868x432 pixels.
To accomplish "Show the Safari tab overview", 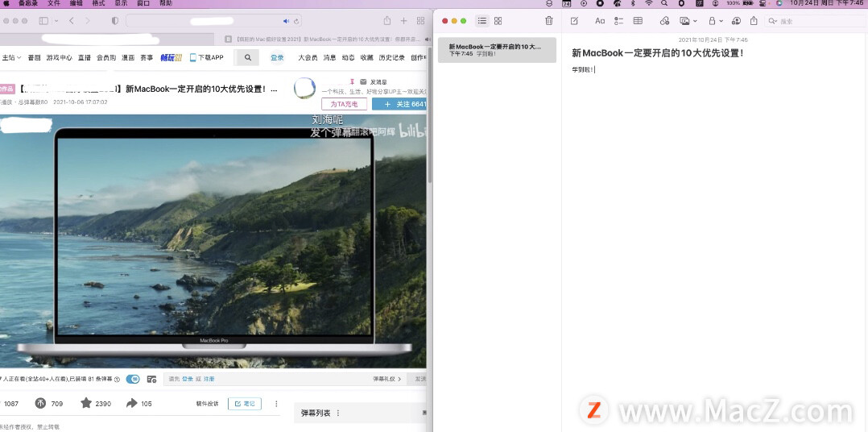I will click(x=420, y=21).
